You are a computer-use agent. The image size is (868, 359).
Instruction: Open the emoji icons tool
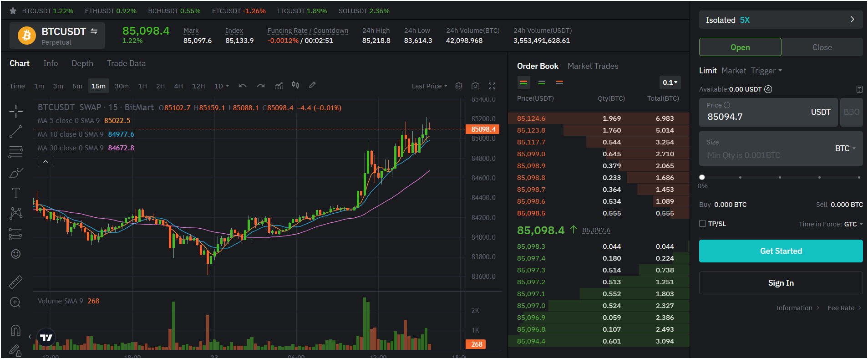[16, 254]
